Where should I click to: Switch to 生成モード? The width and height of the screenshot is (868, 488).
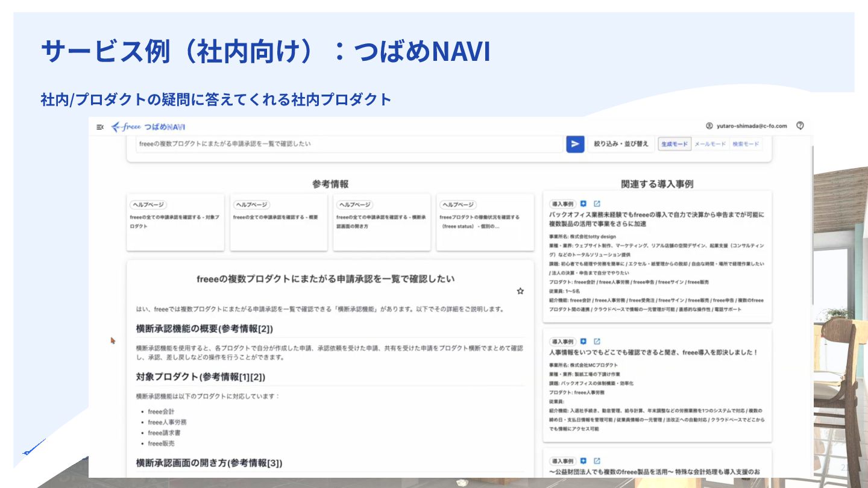[675, 144]
